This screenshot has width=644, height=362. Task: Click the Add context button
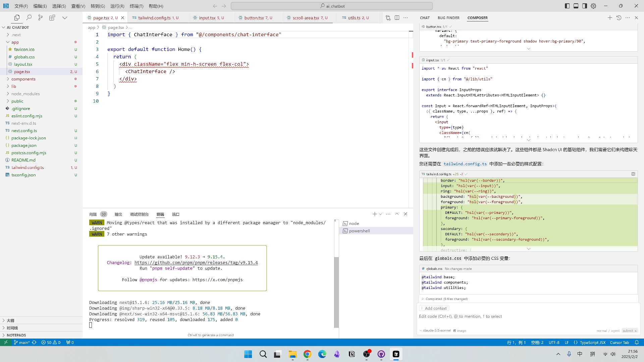coord(434,308)
